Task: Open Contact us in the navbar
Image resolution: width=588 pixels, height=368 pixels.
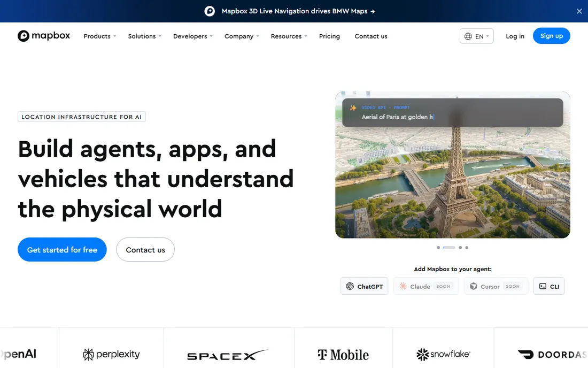Action: click(x=371, y=36)
